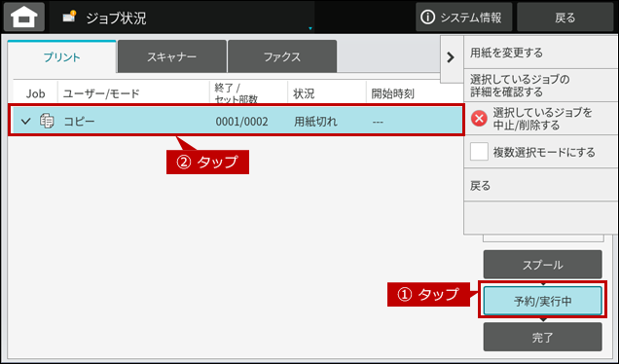Choose 用紙を変更する
Image resolution: width=619 pixels, height=364 pixels.
point(541,53)
